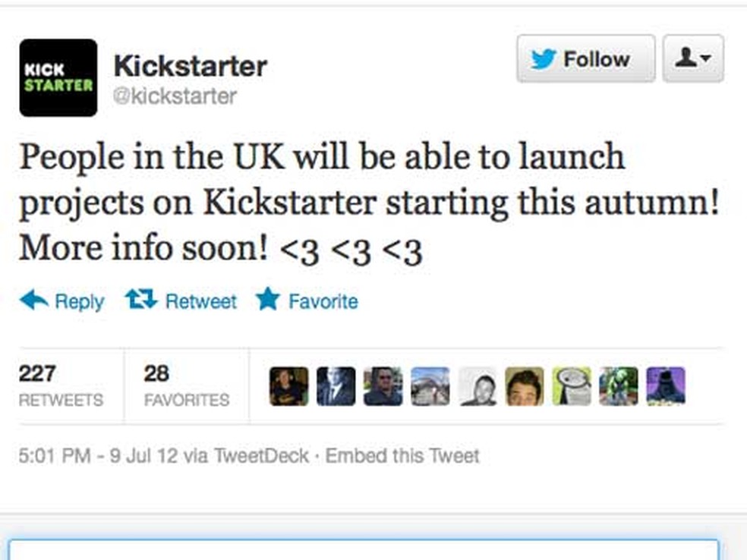Screen dimensions: 747x560
Task: Click the Retweet arrows icon
Action: [141, 300]
